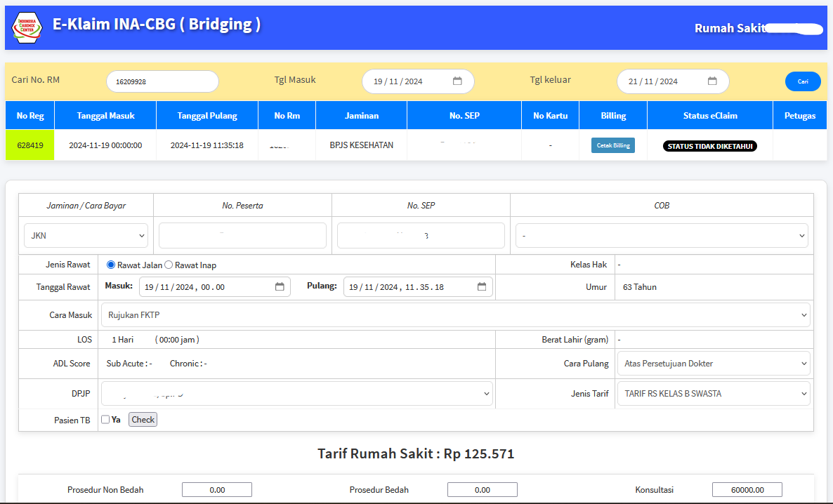The image size is (833, 504).
Task: Expand the Cara Pulang dropdown
Action: click(714, 364)
